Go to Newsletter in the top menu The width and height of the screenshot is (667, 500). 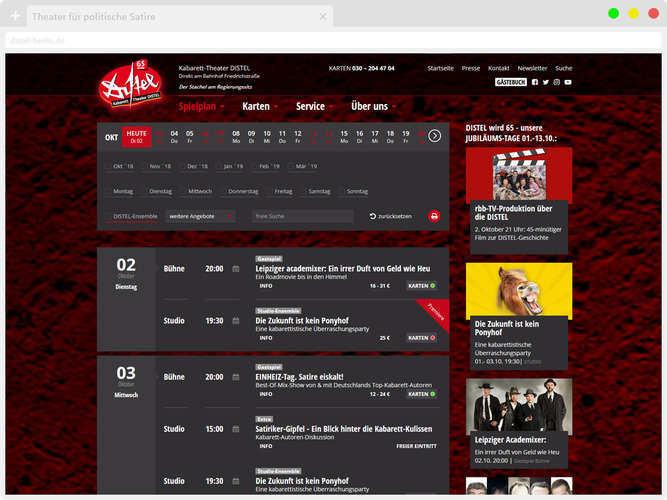(x=532, y=68)
